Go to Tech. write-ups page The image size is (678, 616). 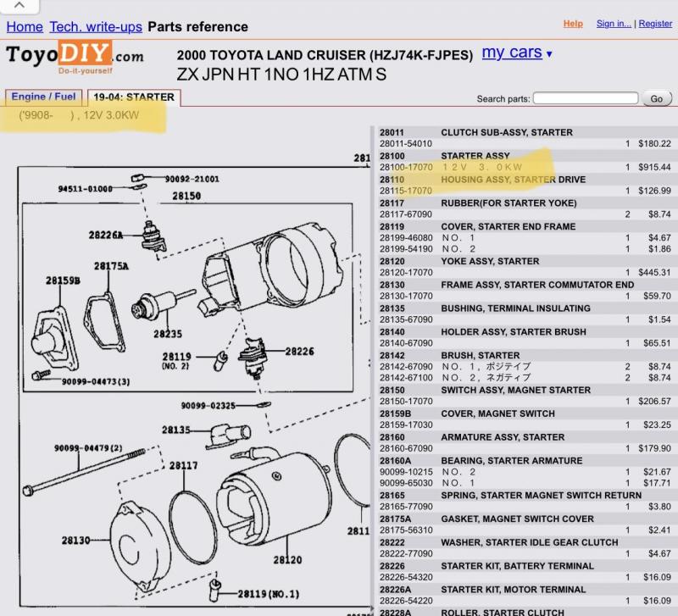tap(96, 27)
